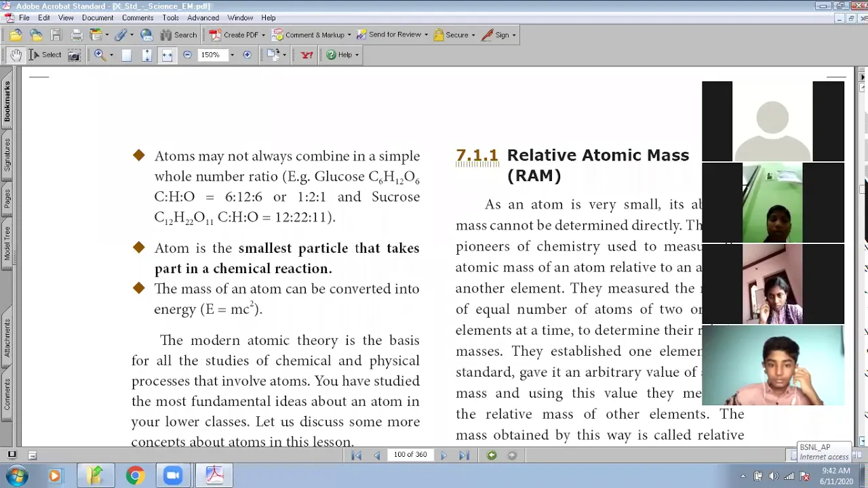Go to the next page arrow
Viewport: 868px width, 488px height.
(x=443, y=455)
